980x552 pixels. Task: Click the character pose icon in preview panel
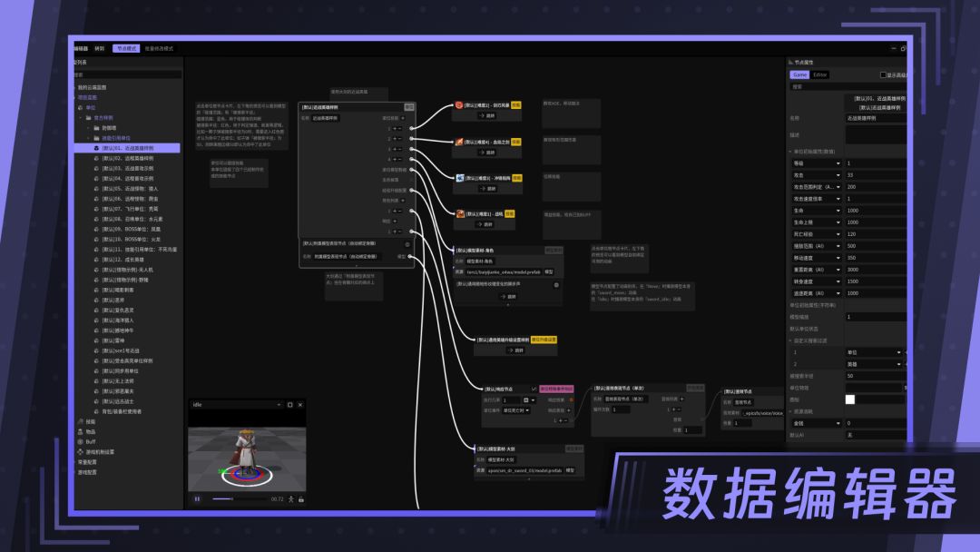click(x=291, y=498)
